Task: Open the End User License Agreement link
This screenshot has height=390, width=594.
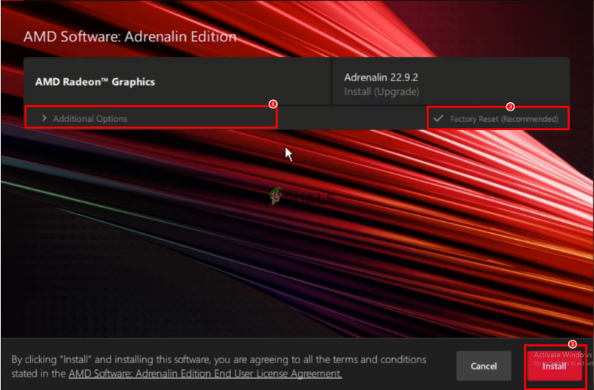Action: [205, 373]
